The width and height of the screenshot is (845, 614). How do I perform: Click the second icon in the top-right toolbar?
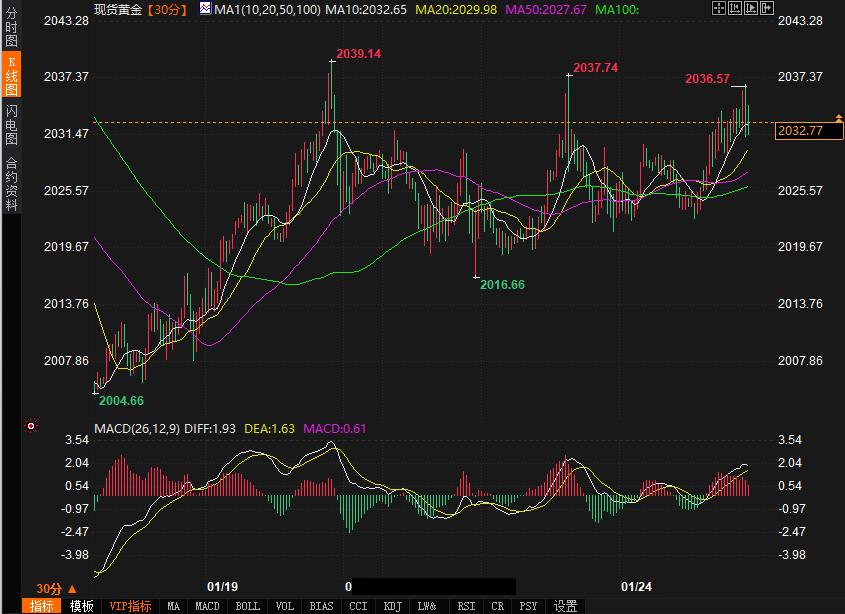pyautogui.click(x=735, y=8)
